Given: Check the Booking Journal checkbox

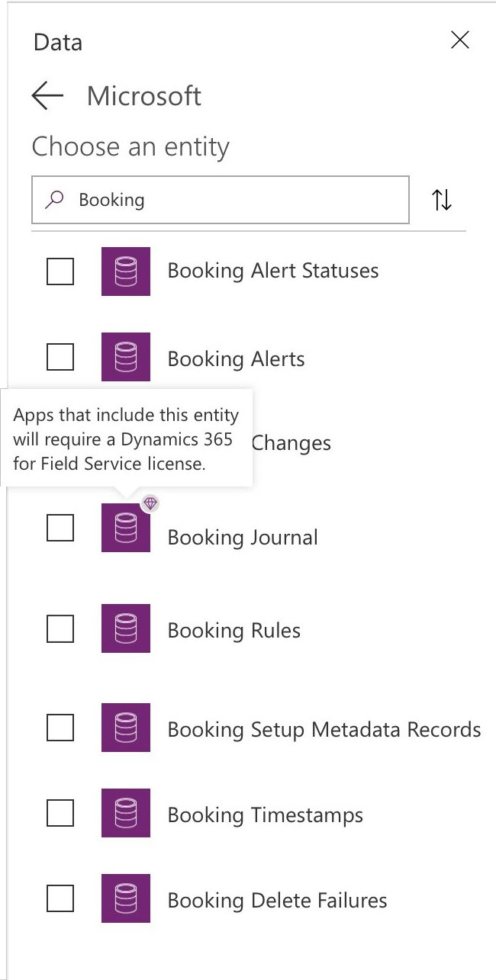Looking at the screenshot, I should (x=60, y=527).
